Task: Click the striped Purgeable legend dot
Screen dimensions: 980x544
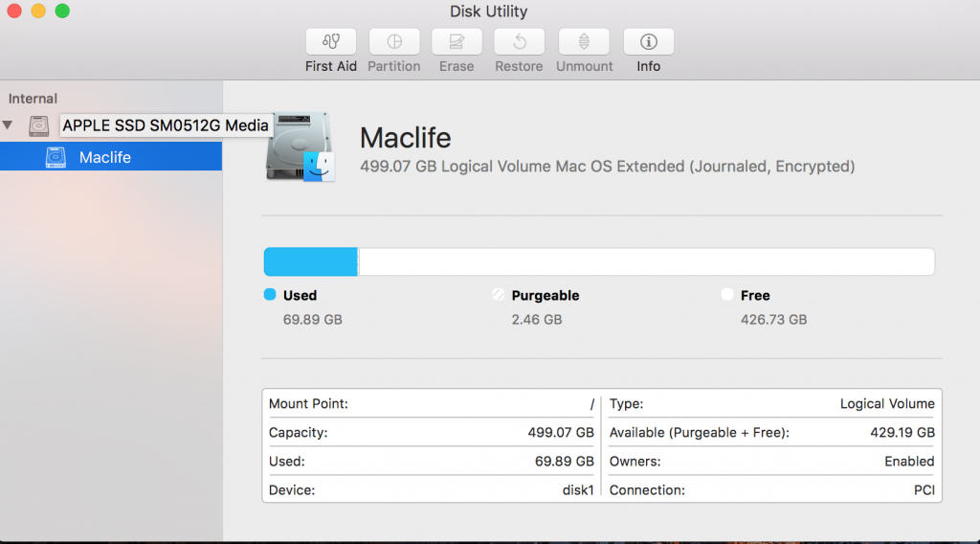Action: pyautogui.click(x=498, y=295)
